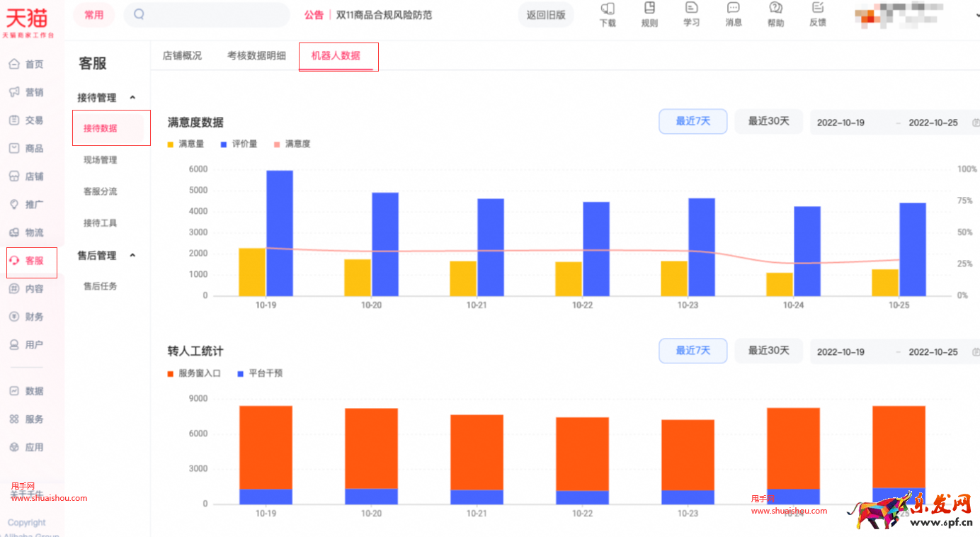This screenshot has height=537, width=980.
Task: Select 最近30天 for 转人工统计
Action: click(x=768, y=351)
